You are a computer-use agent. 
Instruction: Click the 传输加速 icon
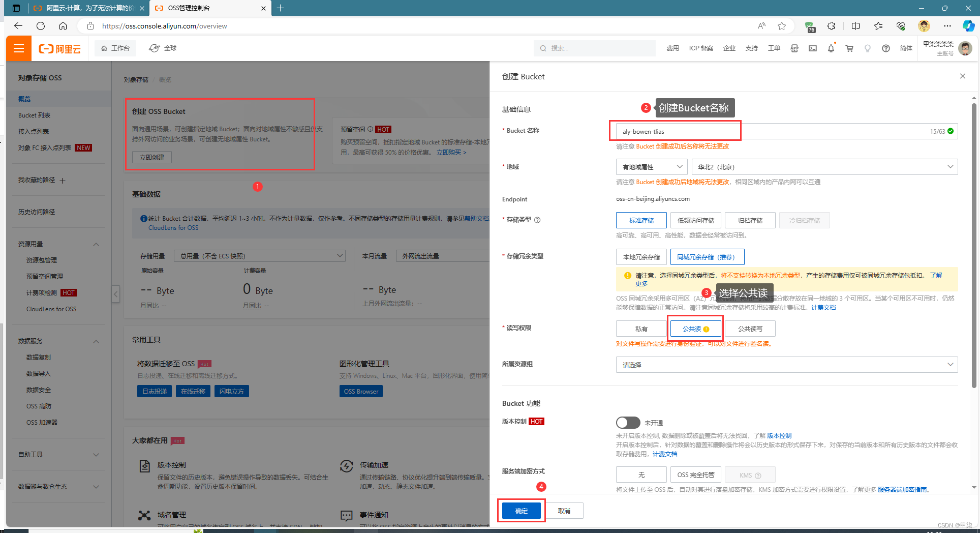[347, 466]
